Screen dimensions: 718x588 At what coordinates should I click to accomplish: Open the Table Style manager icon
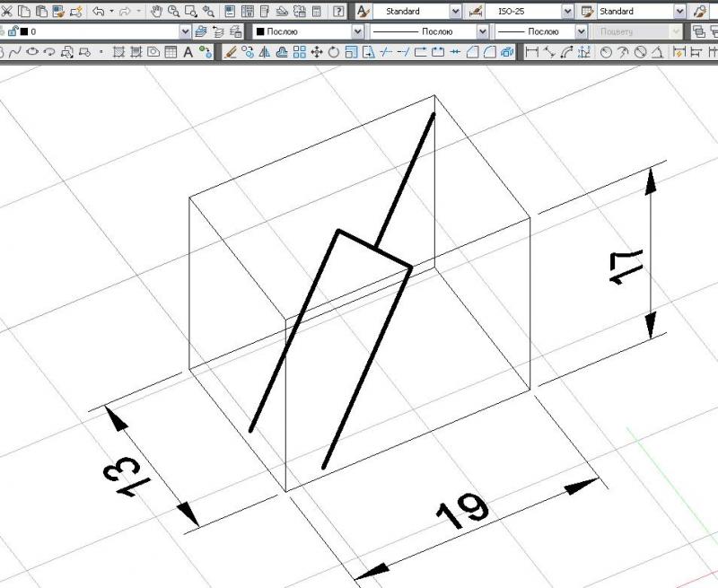[x=588, y=12]
